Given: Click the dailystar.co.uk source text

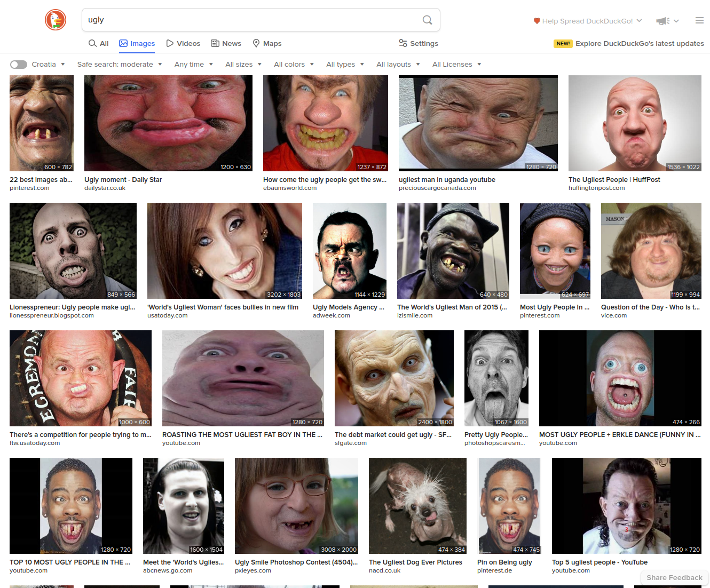Looking at the screenshot, I should [105, 188].
